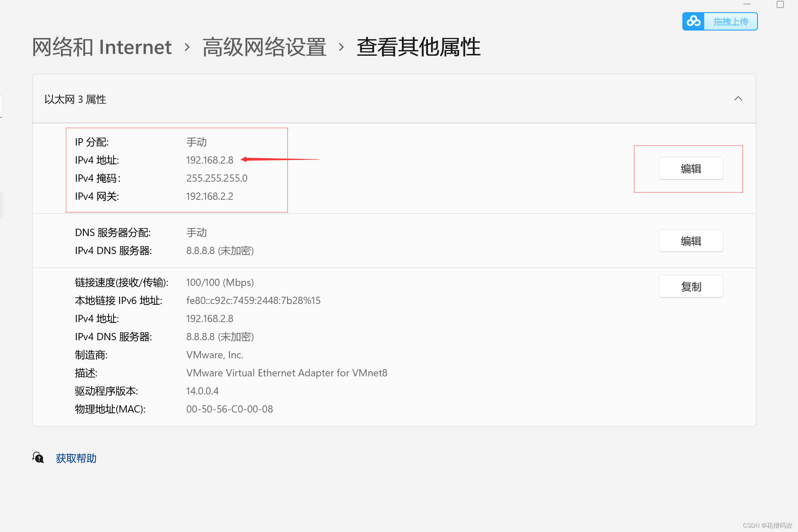Click the VMware, Inc. manufacturer value
Viewport: 798px width, 532px height.
click(215, 355)
